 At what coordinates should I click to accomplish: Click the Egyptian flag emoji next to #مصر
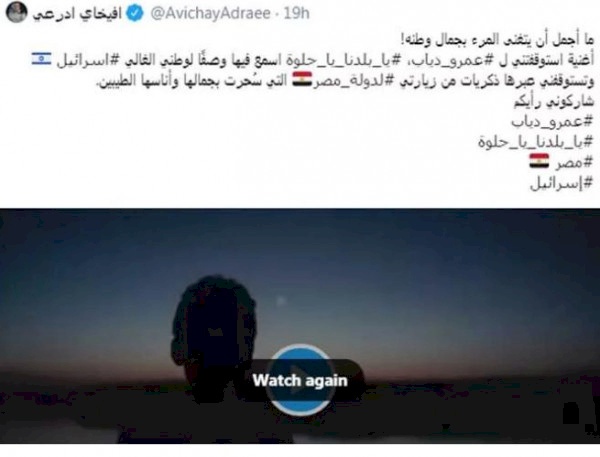tap(539, 161)
